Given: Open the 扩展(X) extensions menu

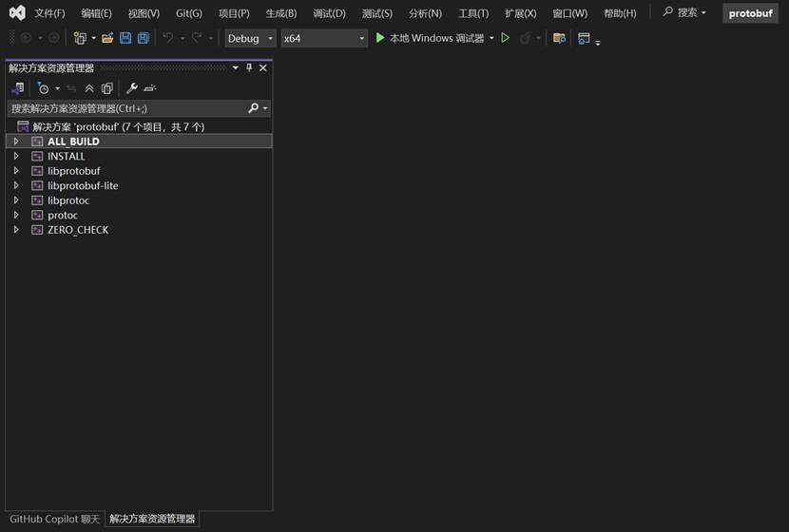Looking at the screenshot, I should coord(520,13).
